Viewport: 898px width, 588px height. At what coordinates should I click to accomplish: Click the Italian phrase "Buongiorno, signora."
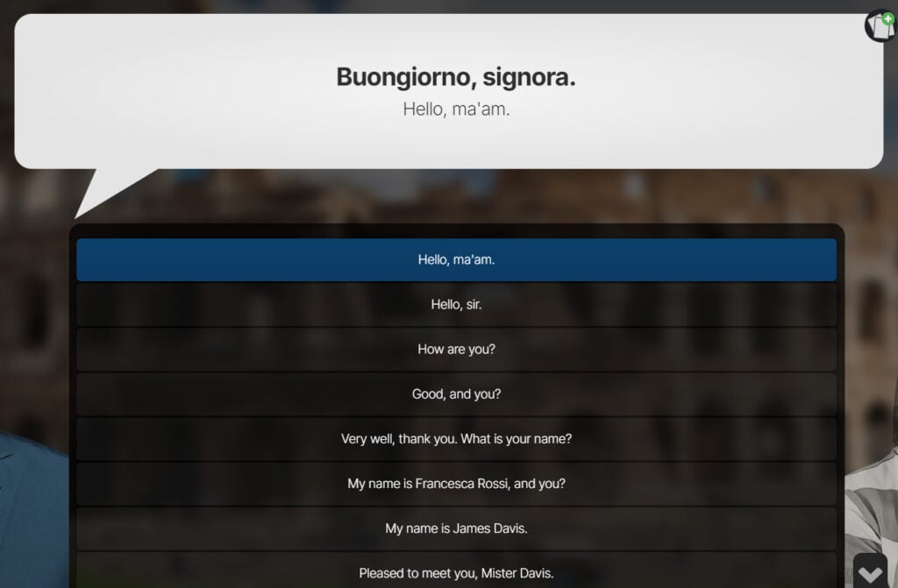point(455,76)
